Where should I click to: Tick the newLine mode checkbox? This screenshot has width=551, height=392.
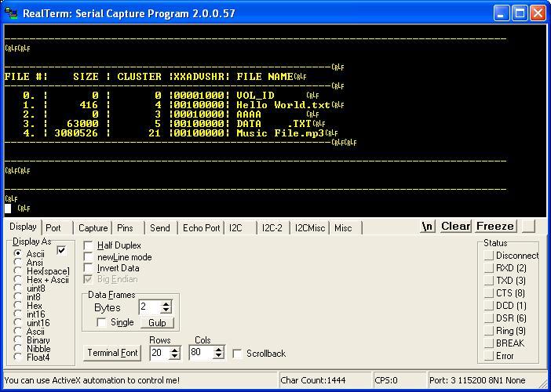coord(88,257)
